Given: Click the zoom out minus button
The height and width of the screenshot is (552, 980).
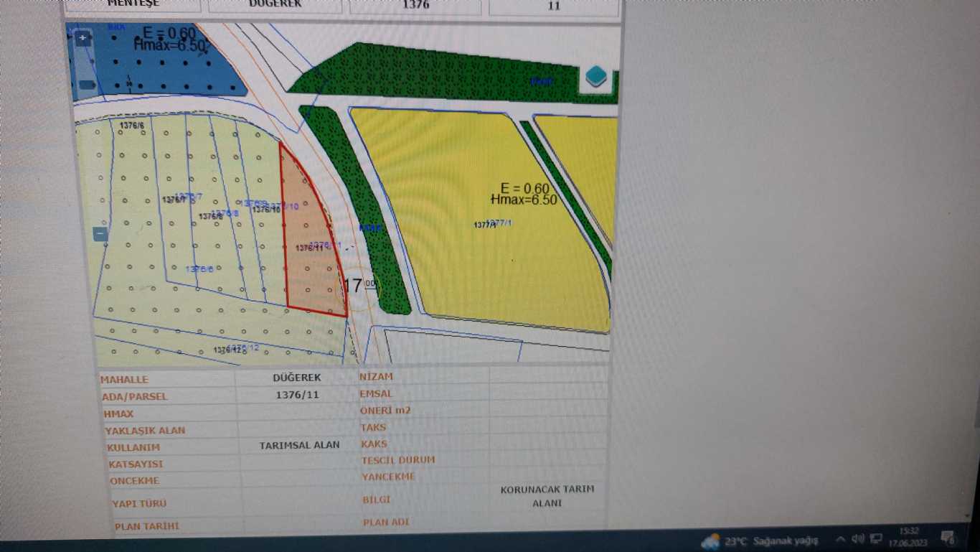Looking at the screenshot, I should (x=100, y=233).
